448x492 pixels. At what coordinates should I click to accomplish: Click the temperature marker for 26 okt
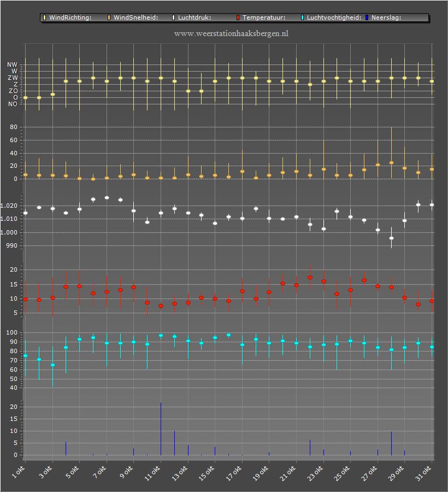(364, 280)
